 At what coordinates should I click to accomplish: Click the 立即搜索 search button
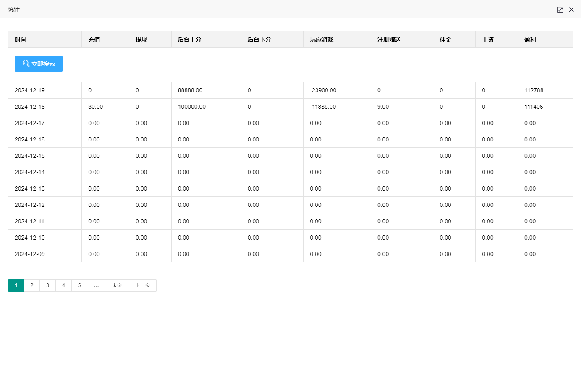(x=39, y=64)
